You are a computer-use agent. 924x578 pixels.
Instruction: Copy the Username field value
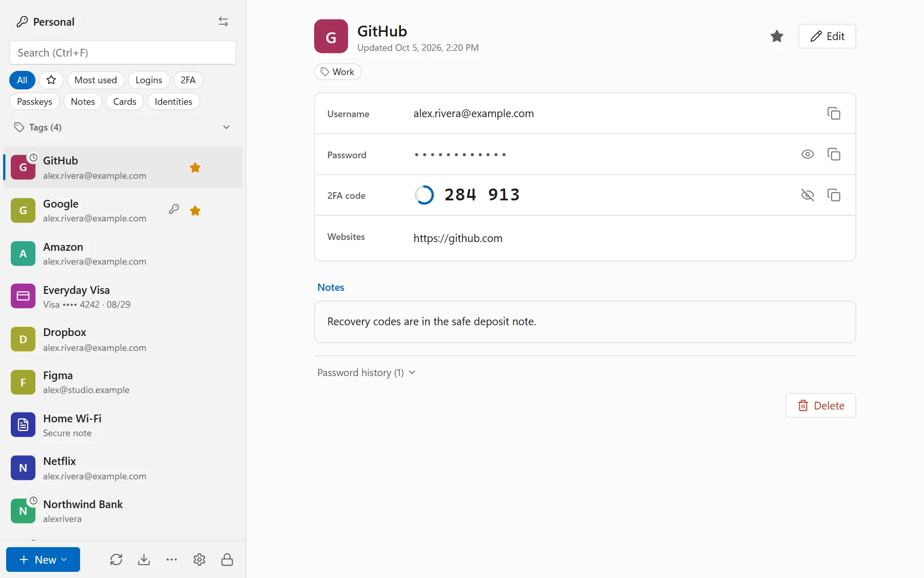[x=834, y=114]
